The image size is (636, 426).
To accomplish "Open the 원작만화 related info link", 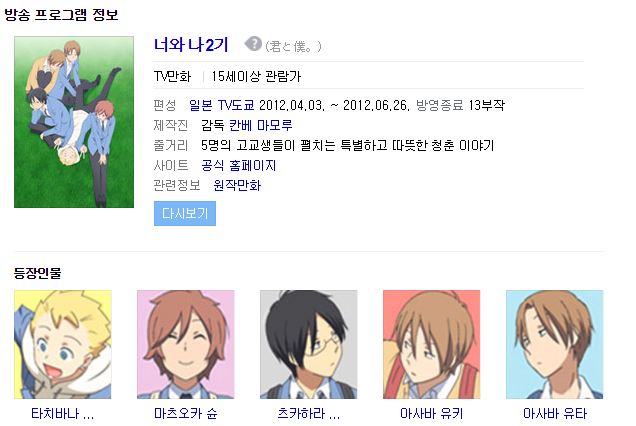I will point(237,185).
